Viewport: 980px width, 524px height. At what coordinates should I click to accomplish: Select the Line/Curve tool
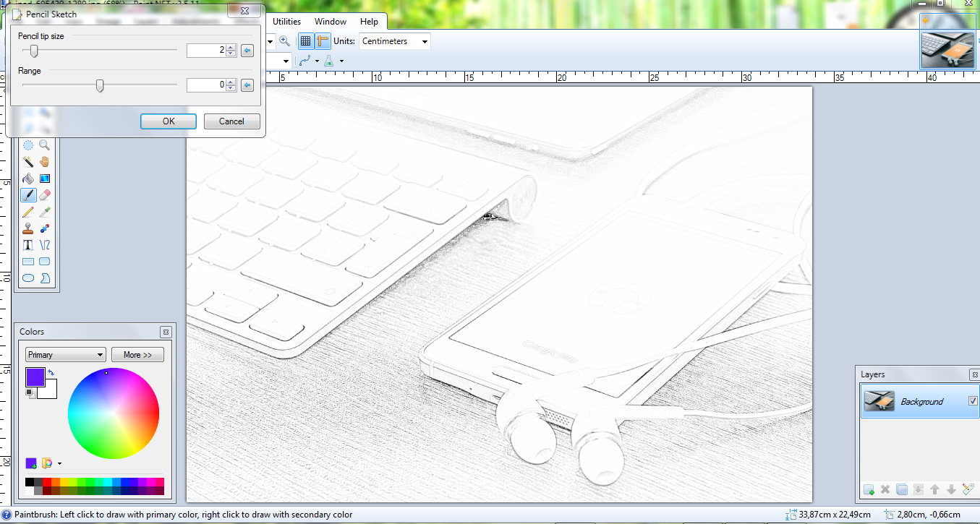coord(45,245)
